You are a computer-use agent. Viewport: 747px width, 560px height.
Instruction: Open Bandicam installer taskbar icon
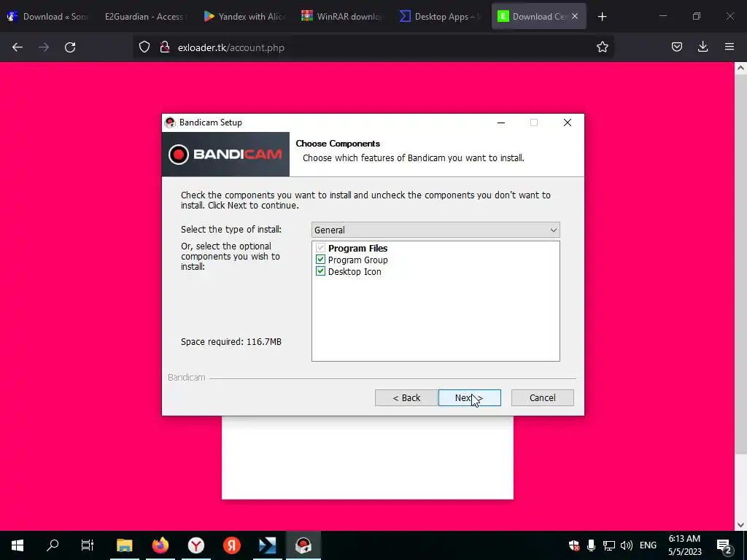303,545
